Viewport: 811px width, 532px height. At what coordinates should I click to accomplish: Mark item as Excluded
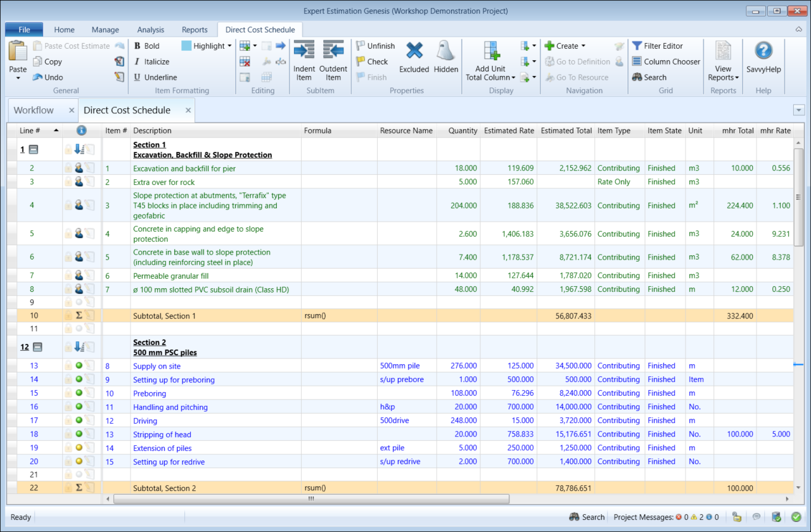pos(414,51)
